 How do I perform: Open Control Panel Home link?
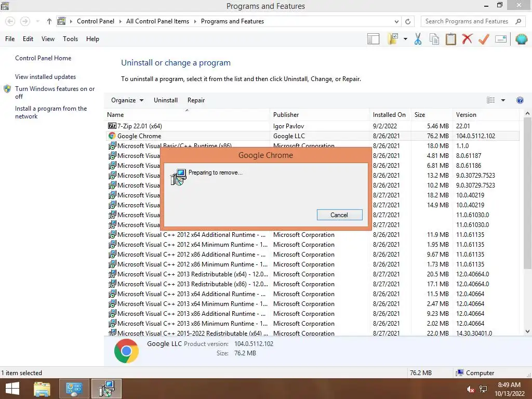(43, 58)
